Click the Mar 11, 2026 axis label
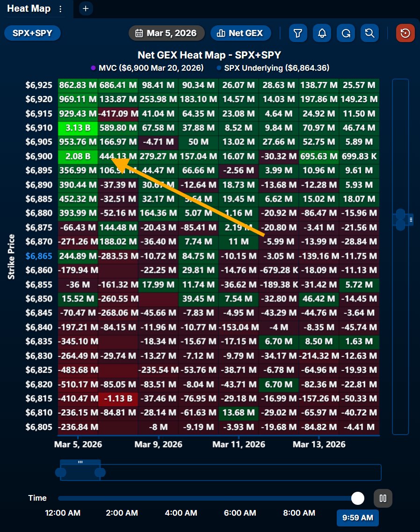420x532 pixels. (239, 445)
